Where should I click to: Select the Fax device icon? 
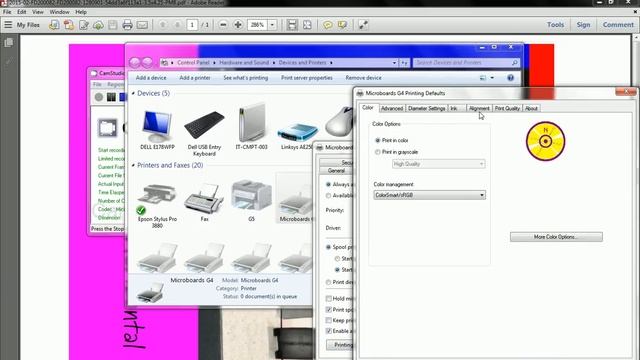click(204, 202)
